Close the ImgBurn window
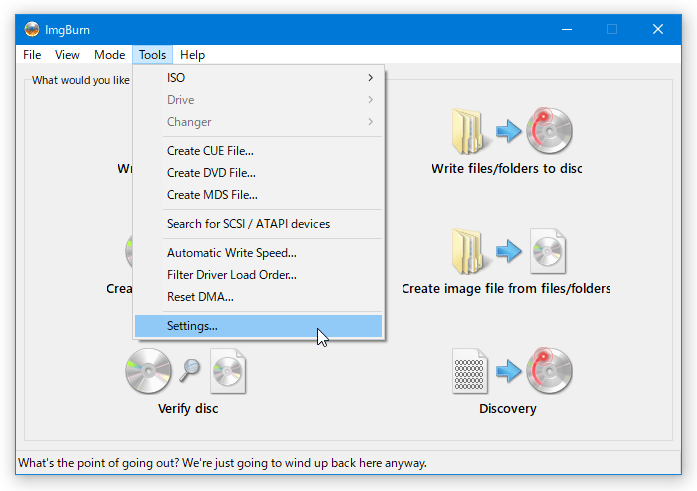Viewport: 697px width, 491px height. coord(658,29)
